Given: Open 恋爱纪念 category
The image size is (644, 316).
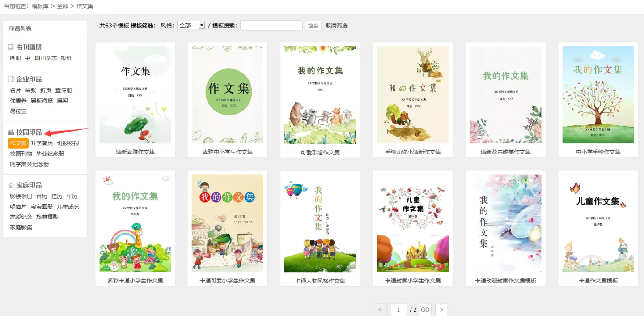Looking at the screenshot, I should (x=21, y=217).
